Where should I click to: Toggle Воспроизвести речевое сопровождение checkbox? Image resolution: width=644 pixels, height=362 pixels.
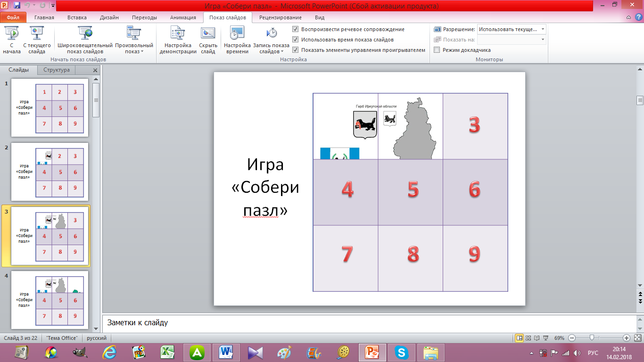[x=295, y=29]
